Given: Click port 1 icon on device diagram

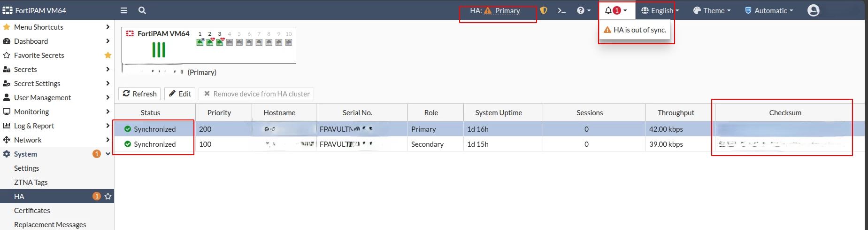Looking at the screenshot, I should (x=200, y=42).
